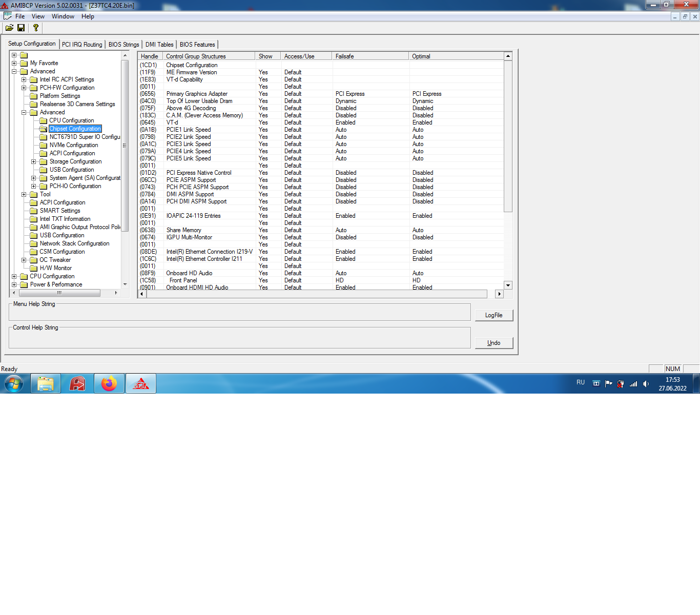Select the Chipset Configuration tree item

(75, 129)
